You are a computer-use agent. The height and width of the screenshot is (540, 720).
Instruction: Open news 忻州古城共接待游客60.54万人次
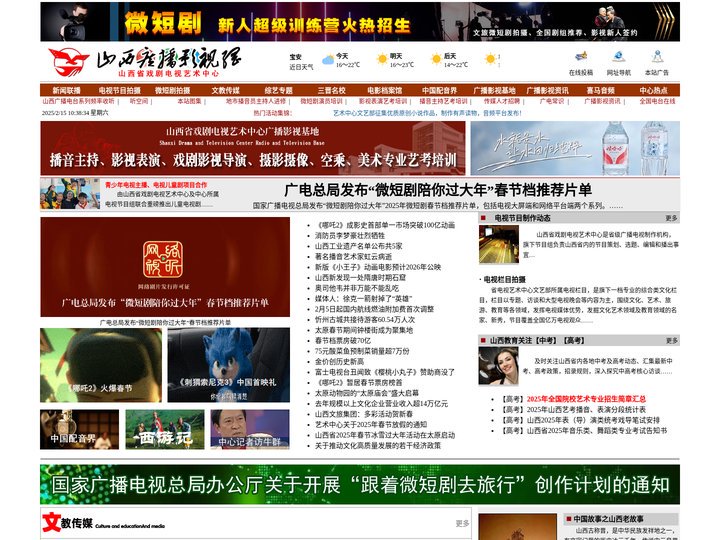tap(365, 320)
